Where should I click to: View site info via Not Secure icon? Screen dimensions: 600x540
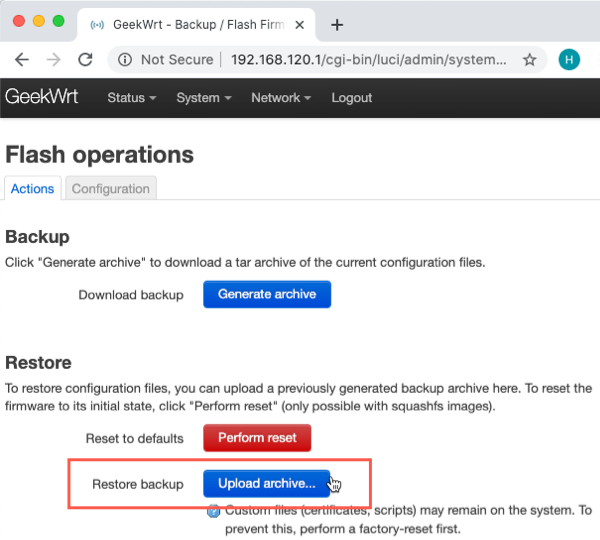click(x=125, y=60)
